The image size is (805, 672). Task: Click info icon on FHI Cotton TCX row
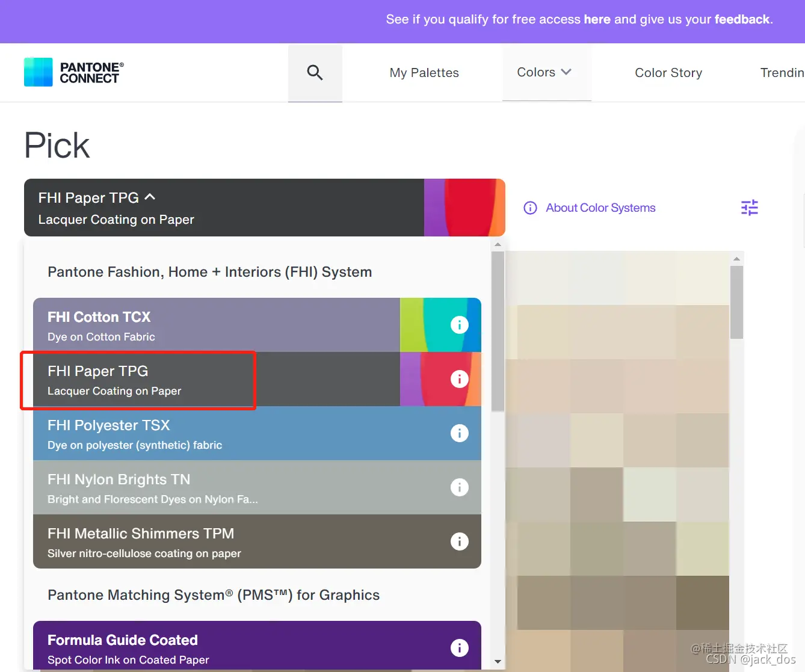point(460,325)
